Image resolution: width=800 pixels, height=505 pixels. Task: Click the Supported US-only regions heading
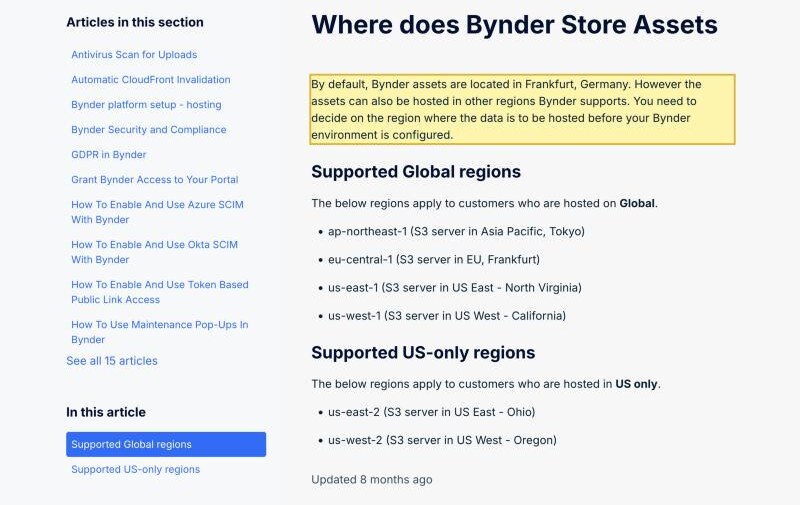(x=423, y=352)
